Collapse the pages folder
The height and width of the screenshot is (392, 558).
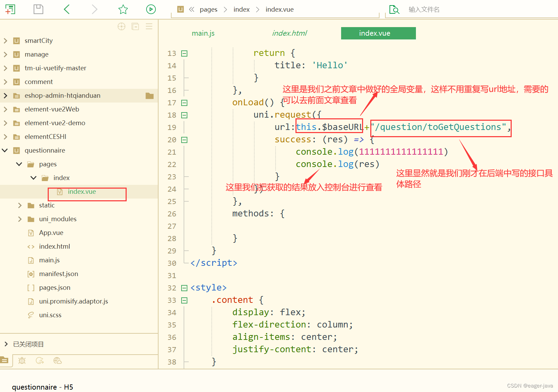pos(19,164)
